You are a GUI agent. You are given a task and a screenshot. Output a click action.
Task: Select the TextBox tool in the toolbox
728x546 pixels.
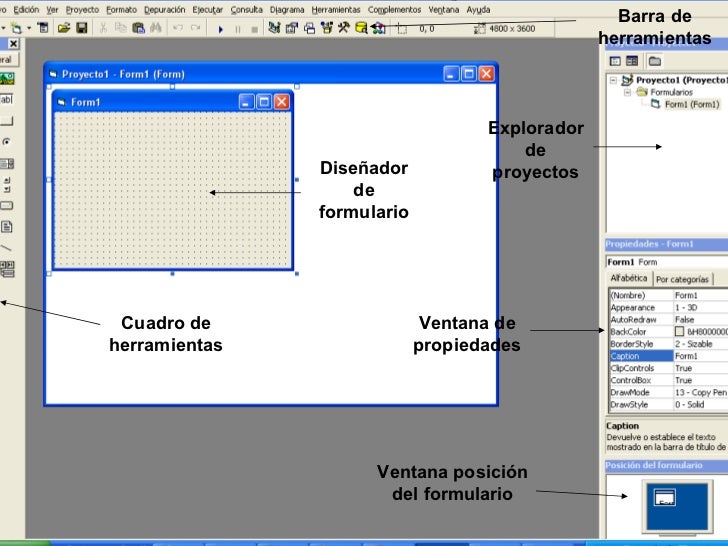(6, 100)
